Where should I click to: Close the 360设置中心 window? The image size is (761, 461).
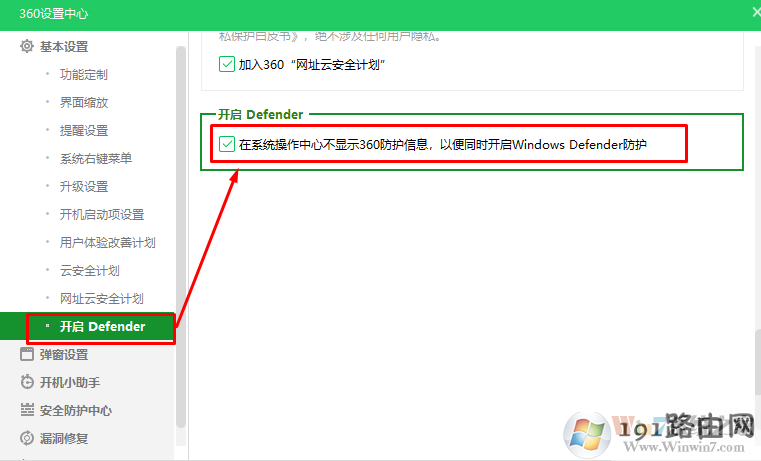pos(756,13)
